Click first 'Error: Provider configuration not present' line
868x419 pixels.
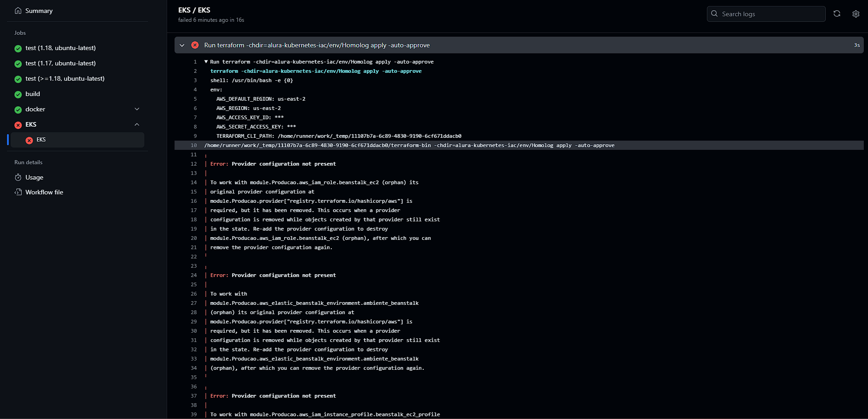click(x=273, y=164)
